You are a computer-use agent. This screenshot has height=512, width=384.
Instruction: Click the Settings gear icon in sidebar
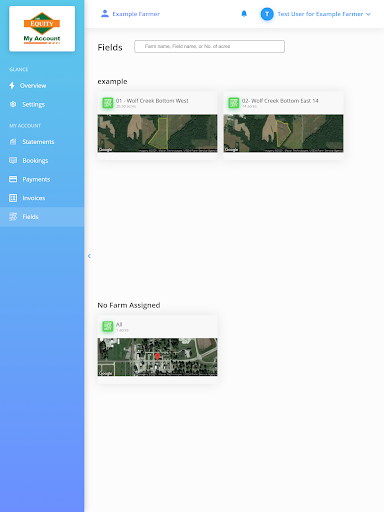pyautogui.click(x=13, y=104)
